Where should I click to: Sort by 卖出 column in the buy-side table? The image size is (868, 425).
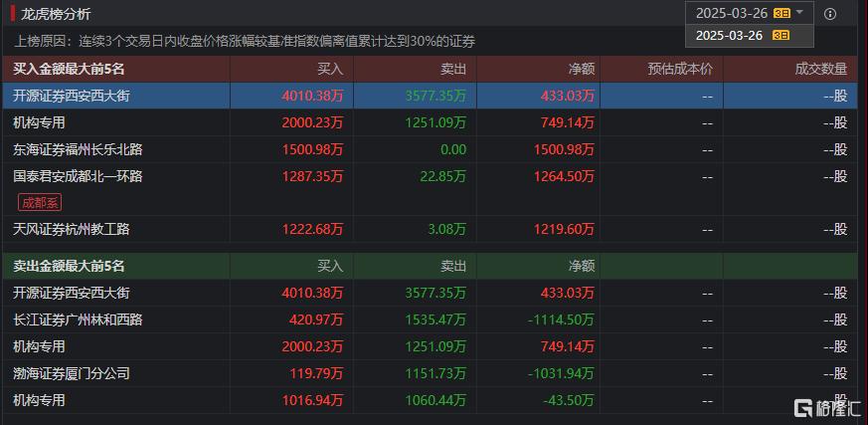[x=452, y=69]
